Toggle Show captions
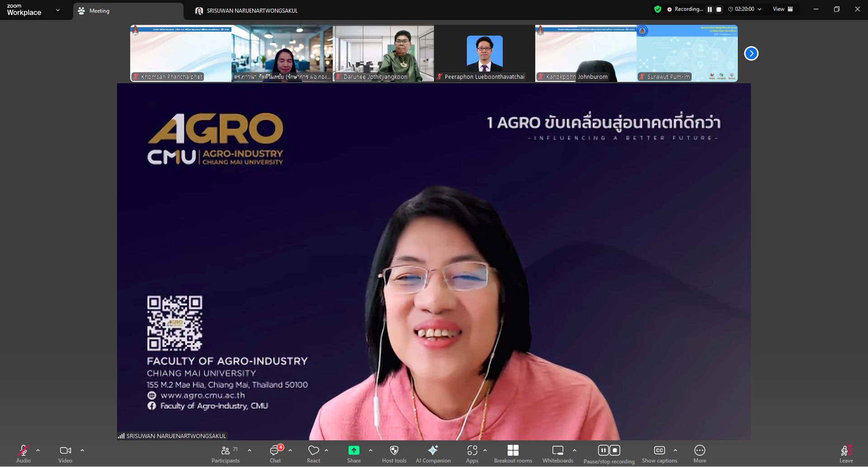Viewport: 868px width, 467px height. (x=659, y=454)
